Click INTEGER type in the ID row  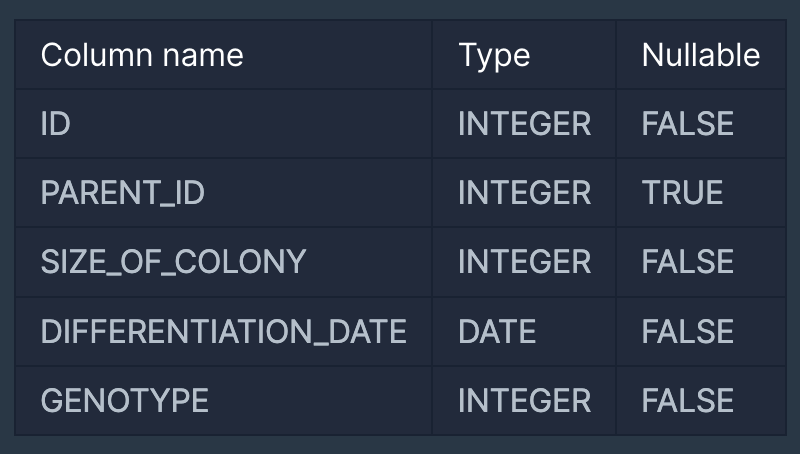pyautogui.click(x=524, y=123)
